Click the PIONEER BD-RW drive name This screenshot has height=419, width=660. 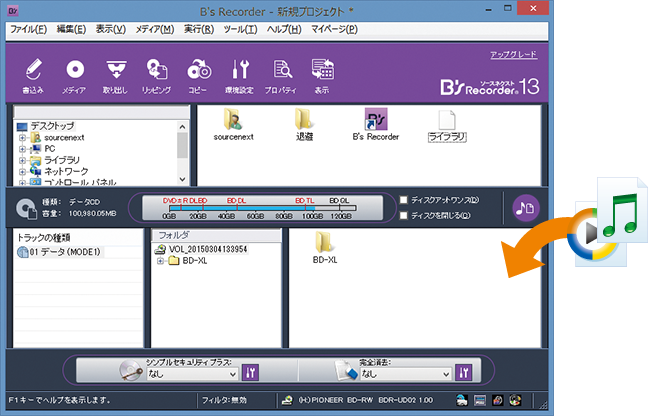365,400
